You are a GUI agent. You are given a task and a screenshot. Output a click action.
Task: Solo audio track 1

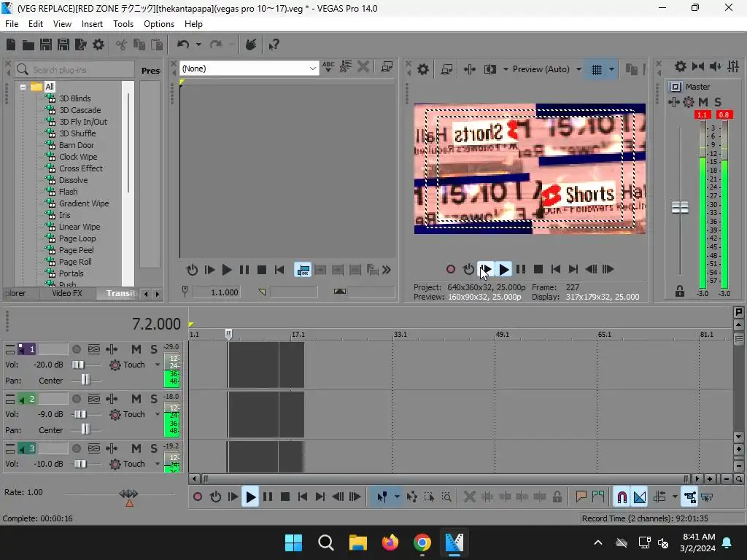[153, 349]
